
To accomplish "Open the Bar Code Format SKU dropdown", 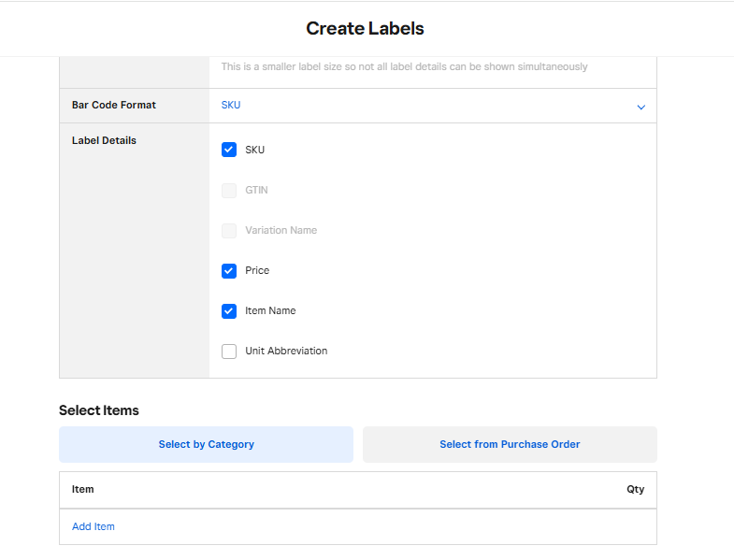I will [x=432, y=106].
